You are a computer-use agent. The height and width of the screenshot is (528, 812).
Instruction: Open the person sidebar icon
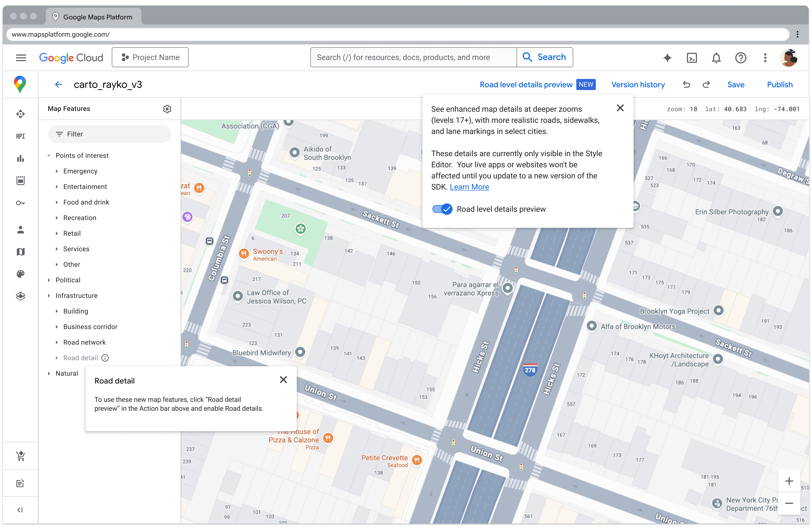20,230
